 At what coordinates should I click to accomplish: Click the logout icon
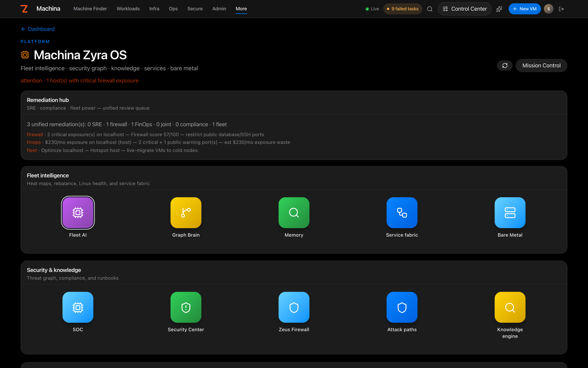(561, 9)
